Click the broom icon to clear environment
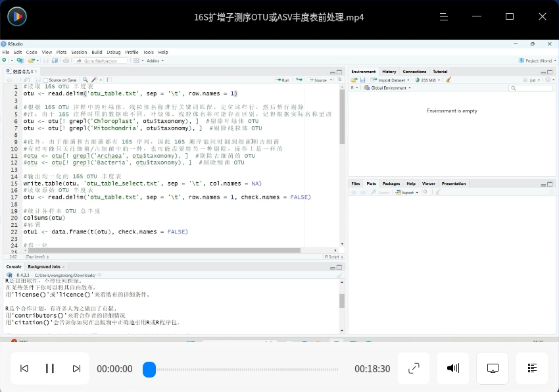 pyautogui.click(x=449, y=80)
